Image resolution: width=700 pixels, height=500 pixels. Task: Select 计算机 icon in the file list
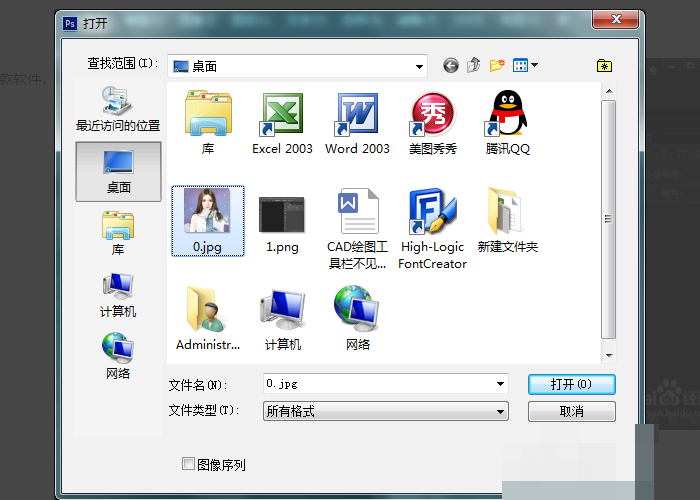point(283,319)
